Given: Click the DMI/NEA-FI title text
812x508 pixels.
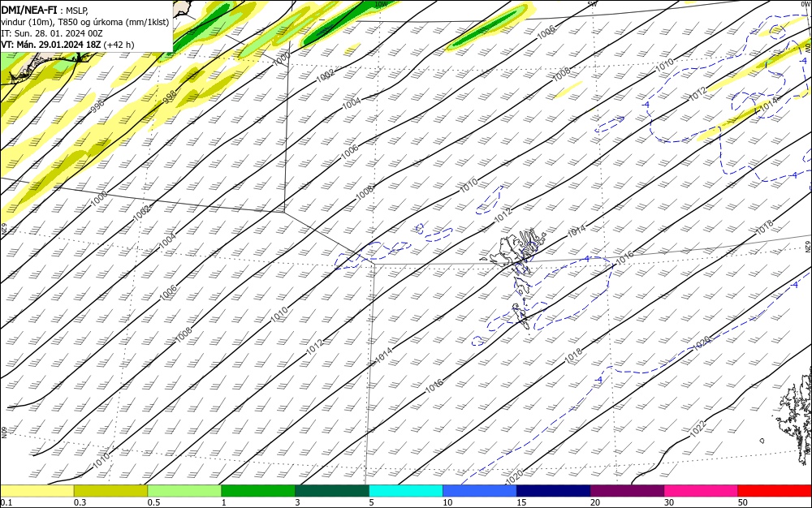Looking at the screenshot, I should click(x=29, y=9).
